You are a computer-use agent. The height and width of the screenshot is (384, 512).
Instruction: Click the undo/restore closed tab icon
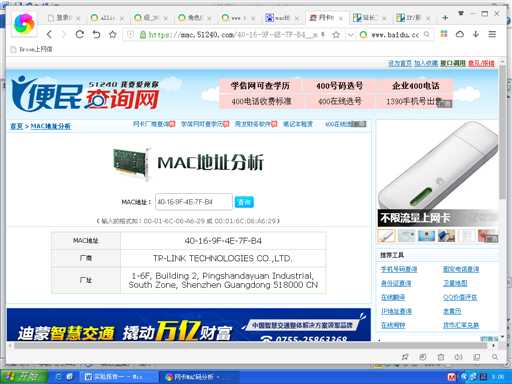(x=96, y=34)
